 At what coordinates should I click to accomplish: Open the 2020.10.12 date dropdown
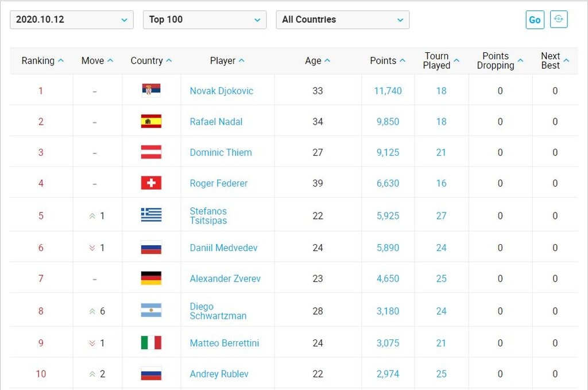point(72,20)
